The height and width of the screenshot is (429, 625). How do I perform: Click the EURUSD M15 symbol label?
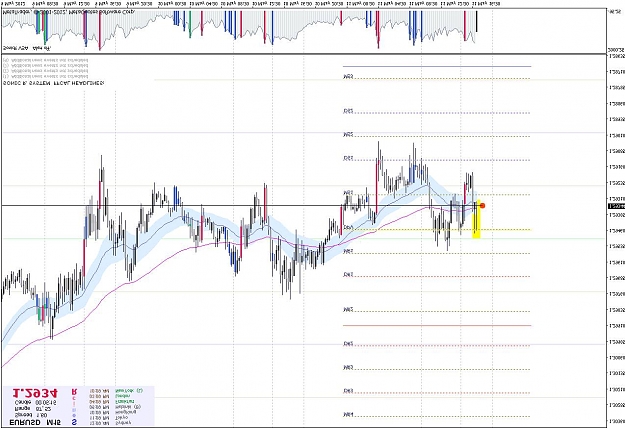click(35, 422)
